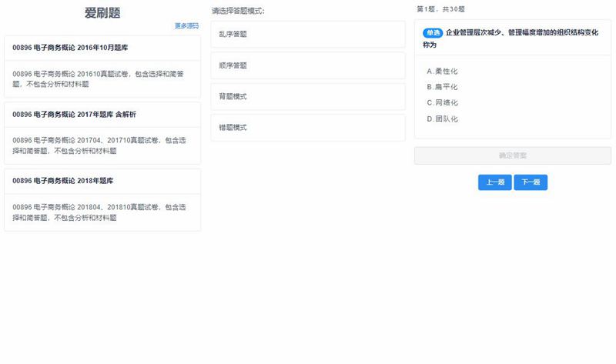616x364 pixels.
Task: Click the 201804、201810真题试卷 description text
Action: click(x=102, y=212)
